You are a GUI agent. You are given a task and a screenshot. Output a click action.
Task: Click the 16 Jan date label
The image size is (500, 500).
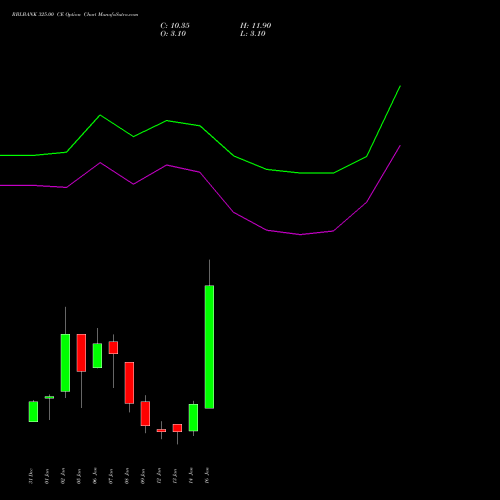tap(207, 476)
